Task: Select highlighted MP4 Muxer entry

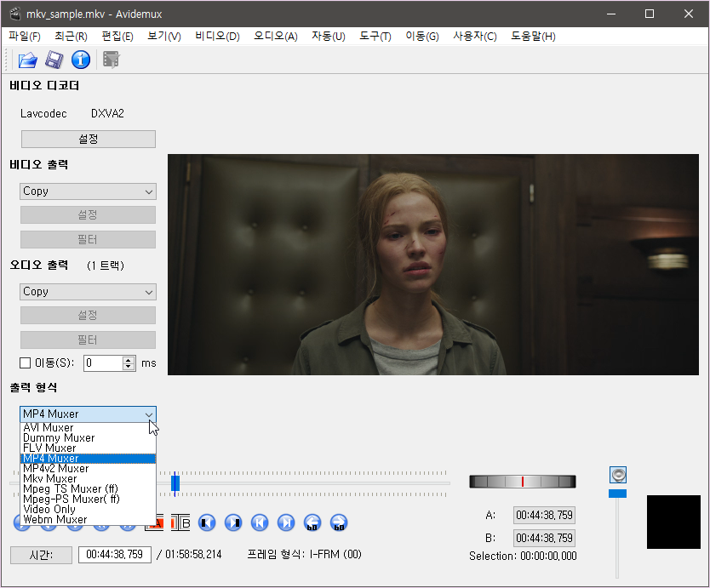Action: coord(89,459)
